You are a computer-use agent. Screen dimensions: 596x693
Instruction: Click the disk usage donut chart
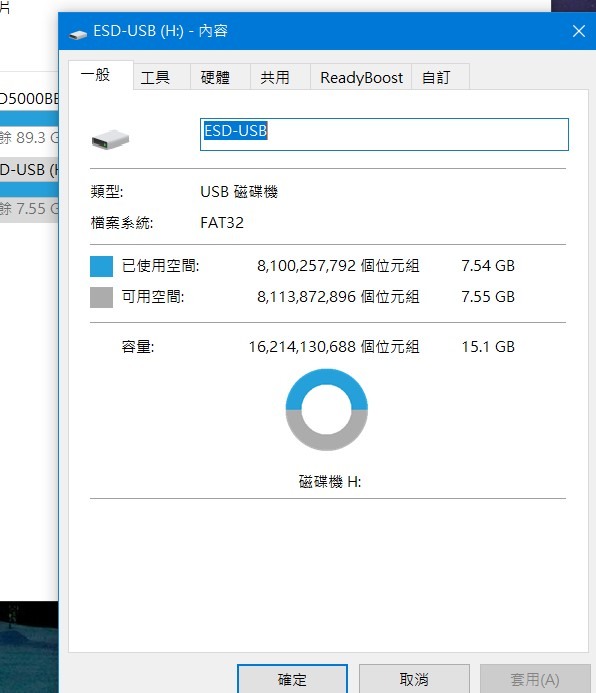pyautogui.click(x=326, y=410)
